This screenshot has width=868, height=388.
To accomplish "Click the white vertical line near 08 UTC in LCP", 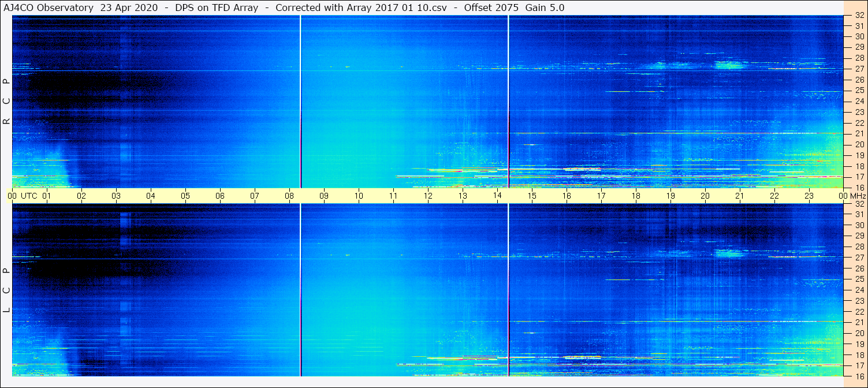I will [x=301, y=290].
